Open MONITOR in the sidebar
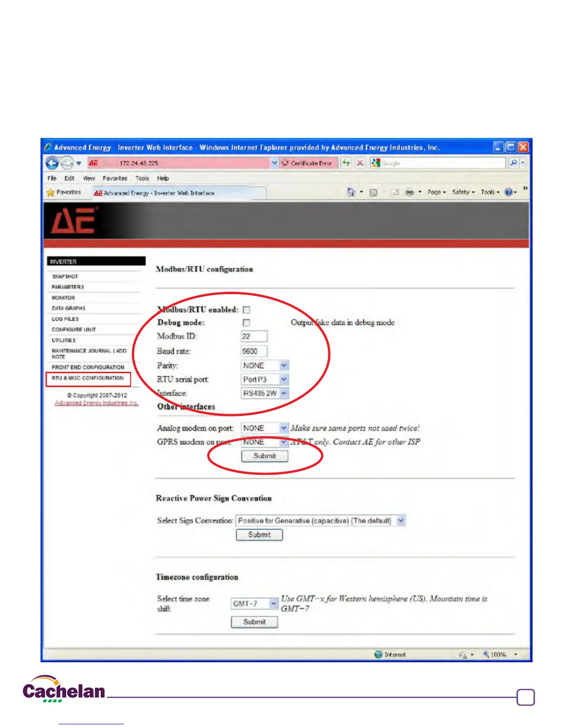The image size is (563, 728). coord(63,298)
